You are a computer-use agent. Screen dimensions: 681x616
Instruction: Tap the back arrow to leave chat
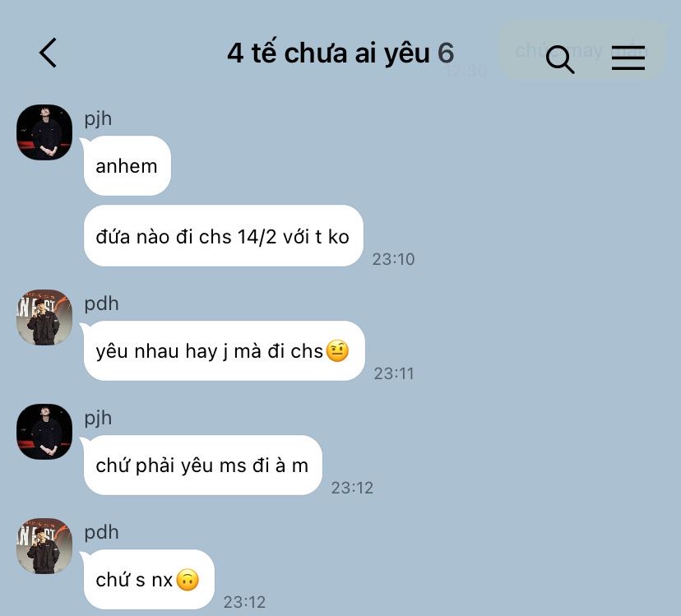48,53
